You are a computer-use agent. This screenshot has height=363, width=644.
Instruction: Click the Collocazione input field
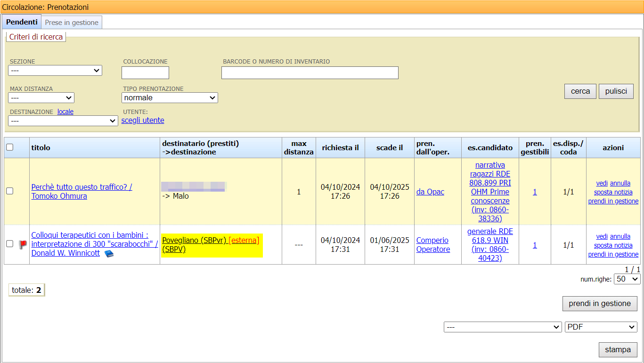pos(145,73)
